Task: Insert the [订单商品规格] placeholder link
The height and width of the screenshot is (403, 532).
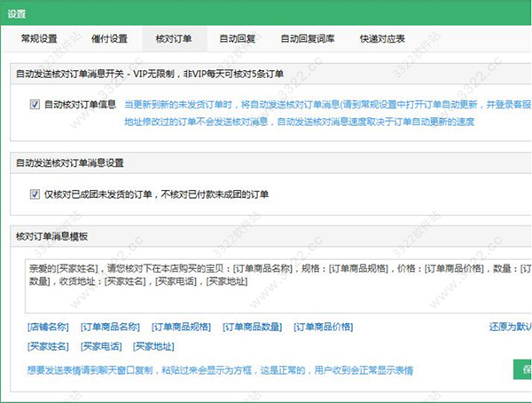Action: click(181, 327)
